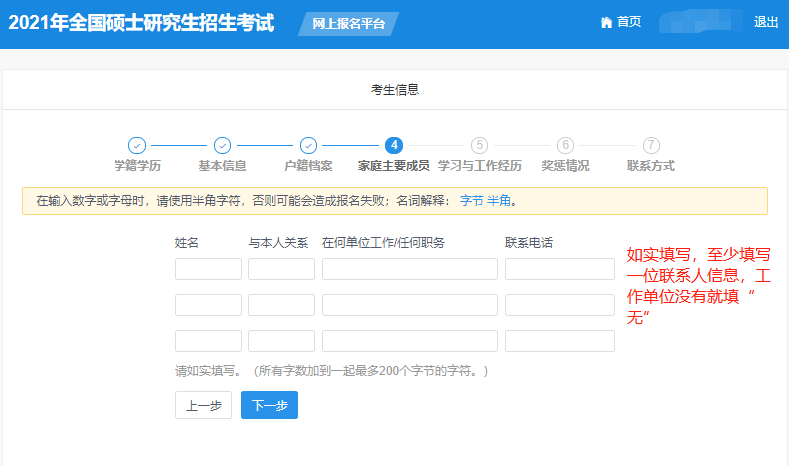Screen dimensions: 789x466
Task: Click the step 5 circle icon
Action: coord(480,146)
